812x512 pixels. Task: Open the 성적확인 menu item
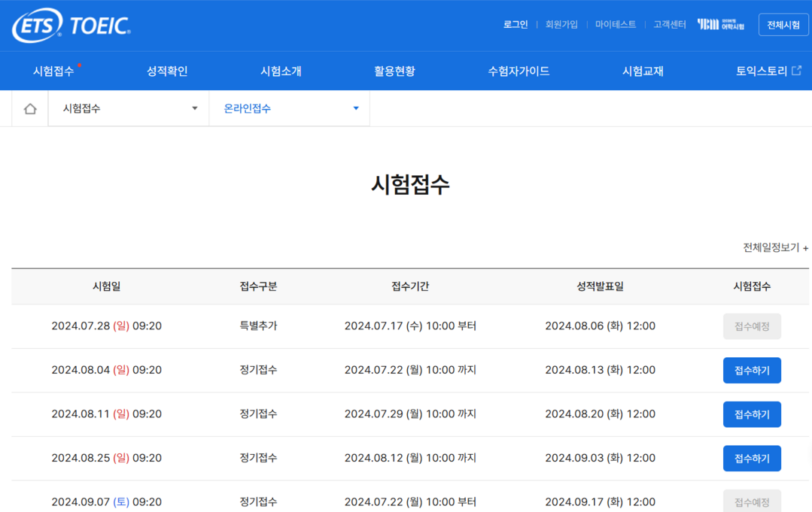point(167,71)
